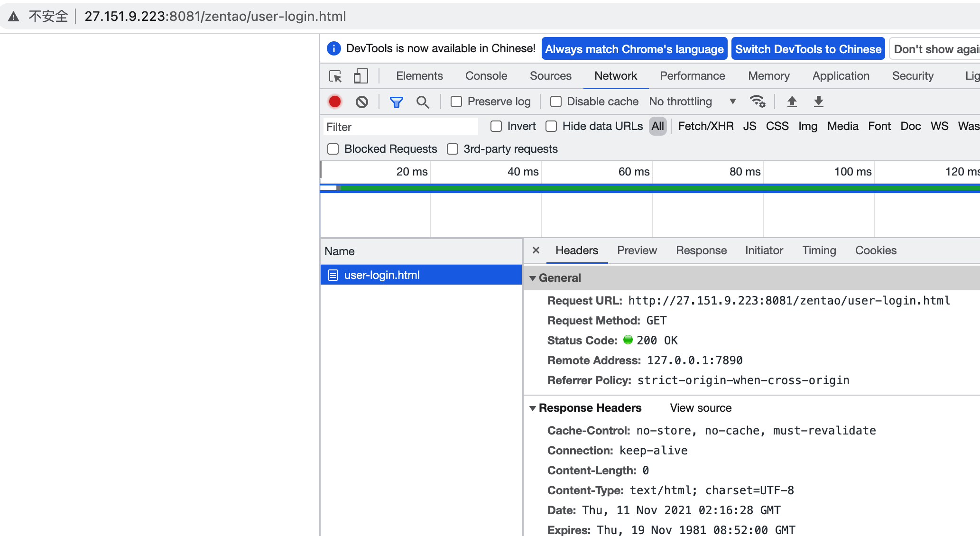Toggle the device toolbar icon
Viewport: 980px width, 536px height.
(x=361, y=76)
